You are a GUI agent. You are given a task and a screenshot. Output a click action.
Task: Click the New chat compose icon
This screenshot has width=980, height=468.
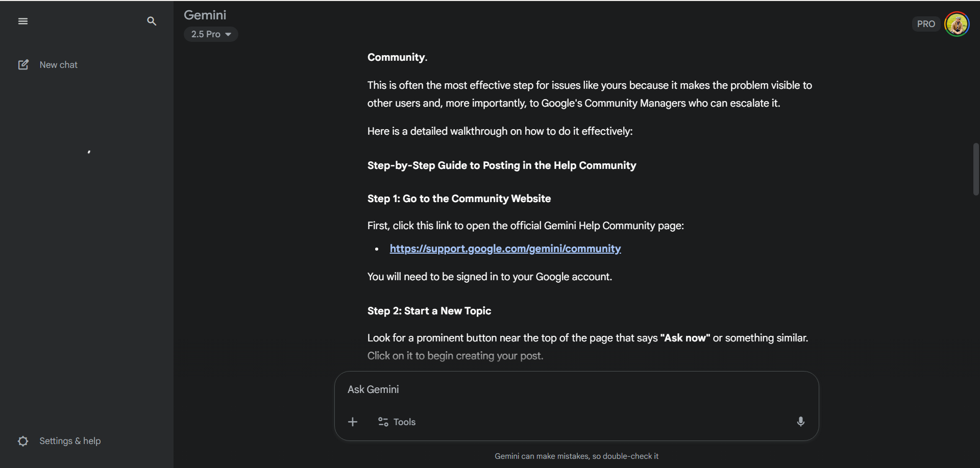(23, 65)
